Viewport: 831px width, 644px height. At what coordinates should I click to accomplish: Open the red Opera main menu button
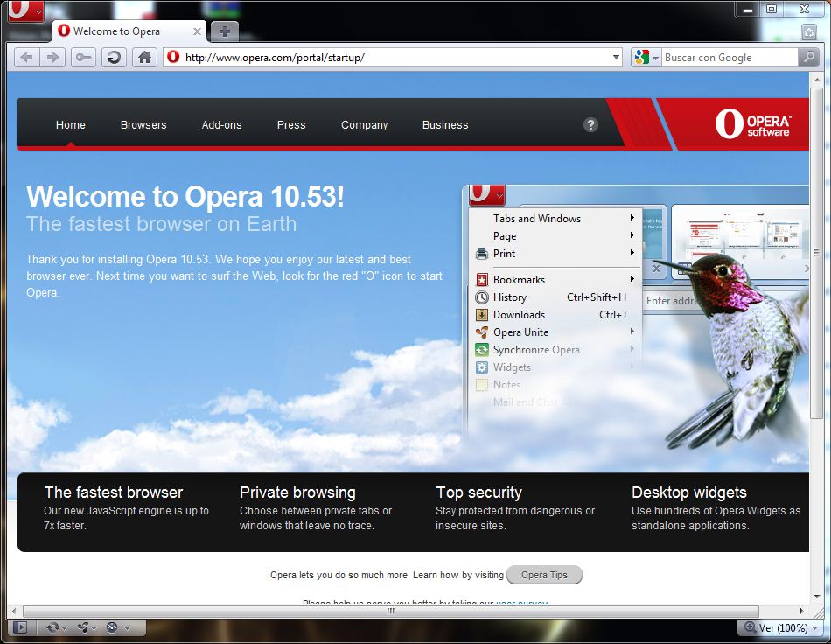coord(25,10)
